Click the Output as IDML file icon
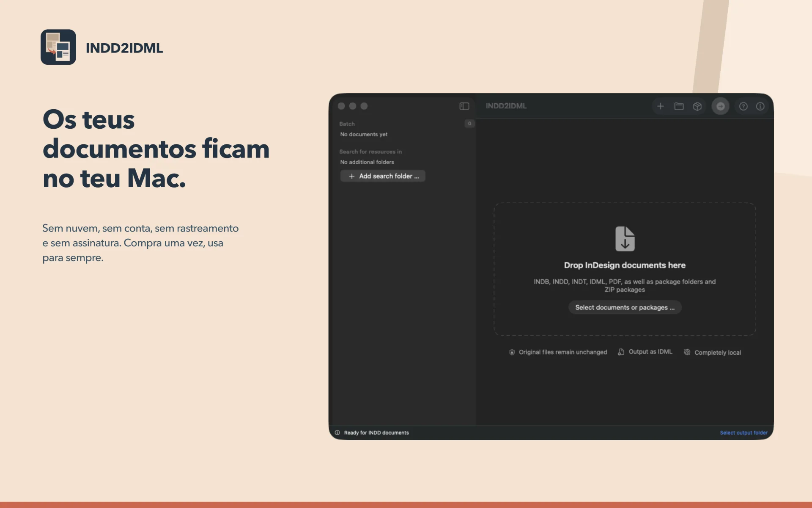 [621, 352]
